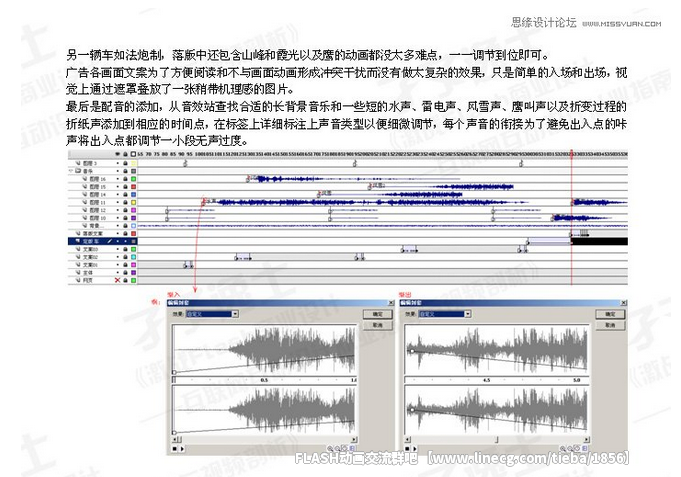This screenshot has height=477, width=681.
Task: Click scroll-left arrow in right envelope dialog
Action: (407, 440)
